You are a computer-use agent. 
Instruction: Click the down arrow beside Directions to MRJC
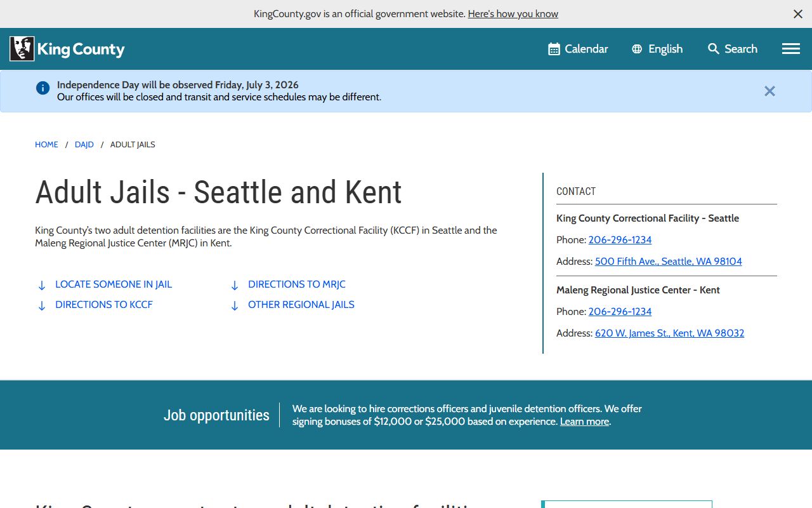coord(235,286)
